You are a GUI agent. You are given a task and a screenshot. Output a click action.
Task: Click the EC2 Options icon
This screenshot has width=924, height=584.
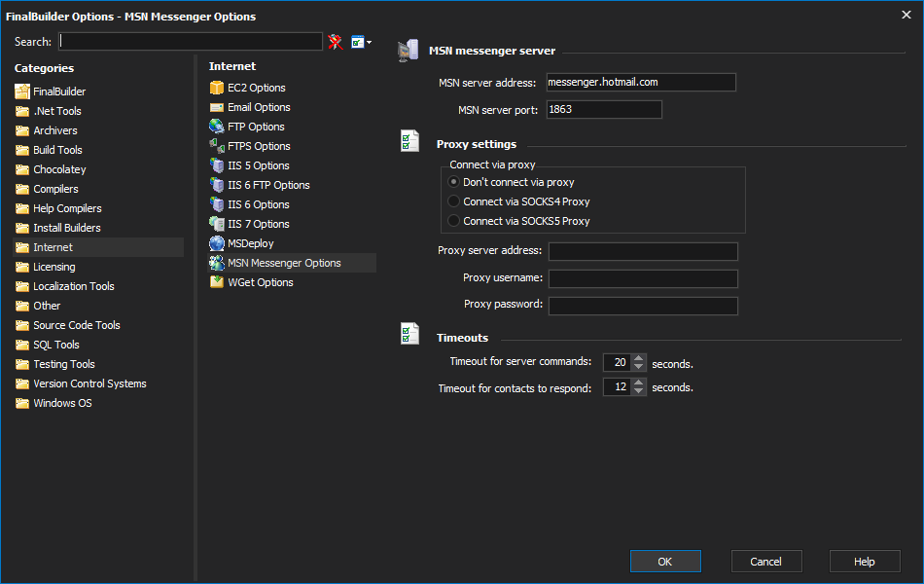click(217, 88)
